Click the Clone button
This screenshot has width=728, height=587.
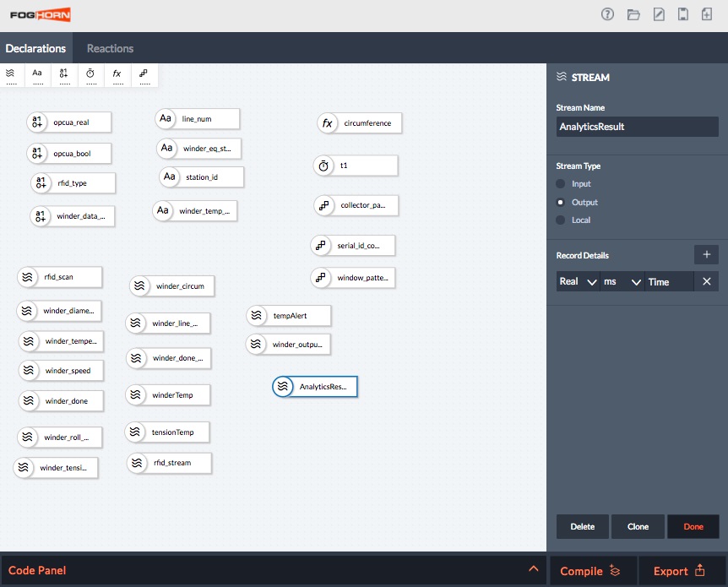(638, 526)
